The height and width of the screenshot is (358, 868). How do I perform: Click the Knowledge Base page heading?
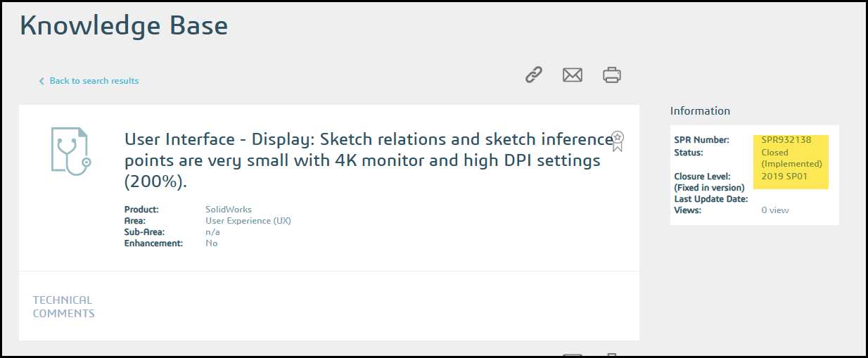(124, 26)
